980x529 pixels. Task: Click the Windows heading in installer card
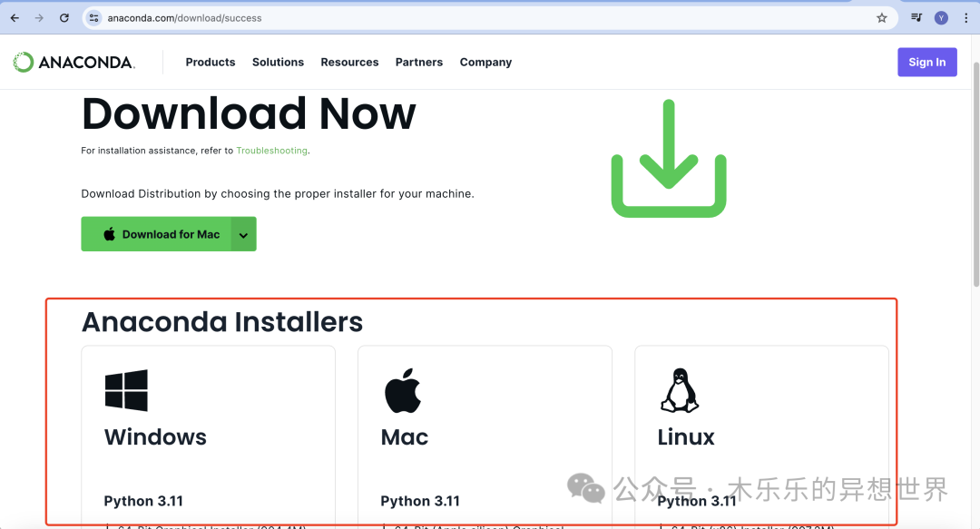pos(155,436)
